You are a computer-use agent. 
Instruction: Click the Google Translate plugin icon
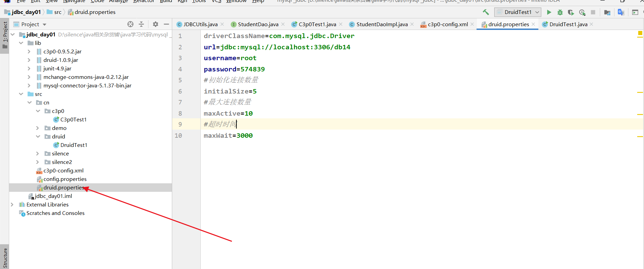tap(621, 12)
